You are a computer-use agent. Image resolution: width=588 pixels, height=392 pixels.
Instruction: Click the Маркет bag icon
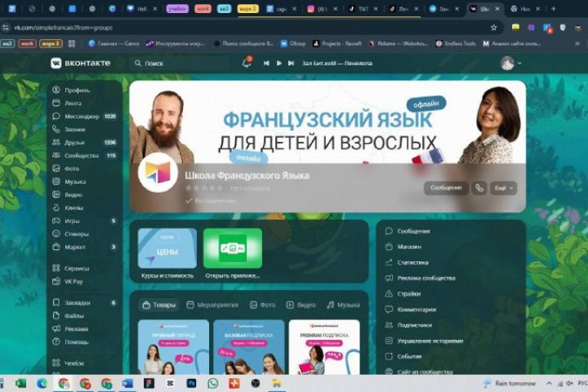pyautogui.click(x=56, y=247)
